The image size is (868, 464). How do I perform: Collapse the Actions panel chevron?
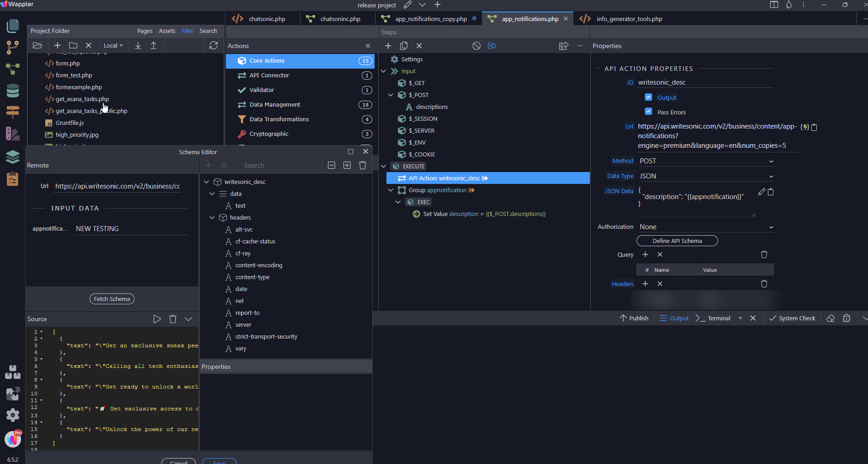368,46
